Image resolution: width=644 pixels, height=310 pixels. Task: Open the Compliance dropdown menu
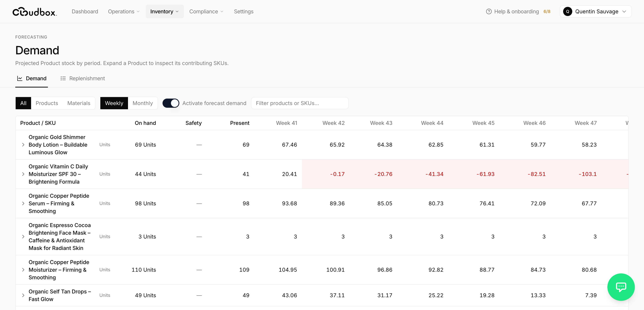pos(206,11)
